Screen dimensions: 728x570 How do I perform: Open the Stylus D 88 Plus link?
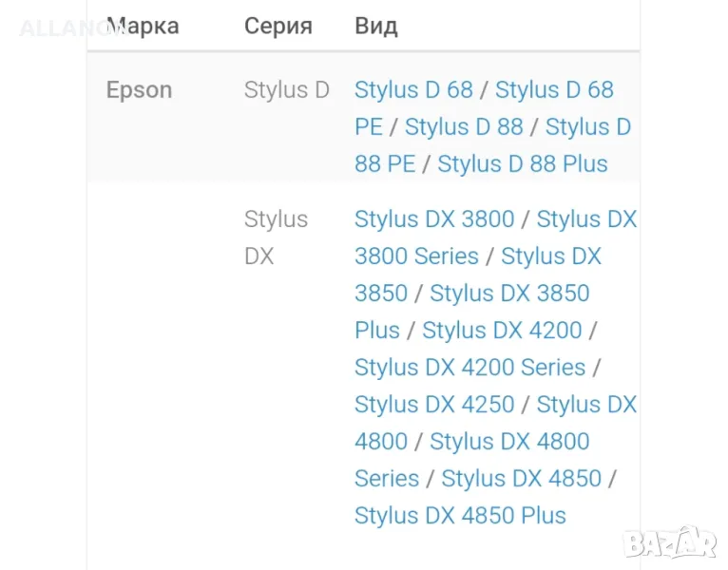pos(522,164)
